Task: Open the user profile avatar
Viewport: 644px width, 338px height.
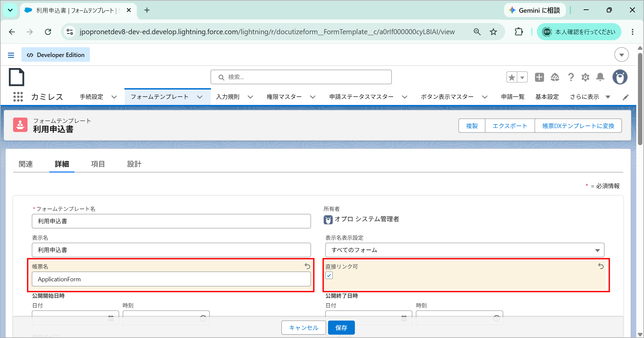Action: point(620,77)
